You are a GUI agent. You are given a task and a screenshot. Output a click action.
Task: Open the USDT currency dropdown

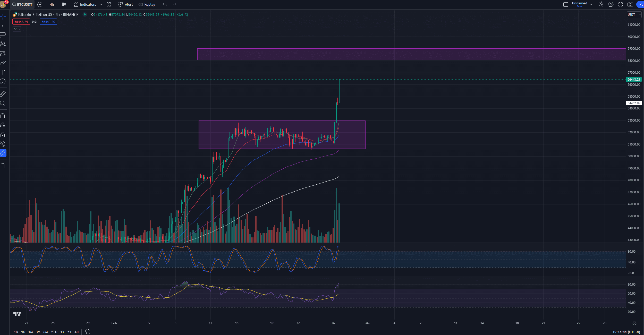(634, 15)
